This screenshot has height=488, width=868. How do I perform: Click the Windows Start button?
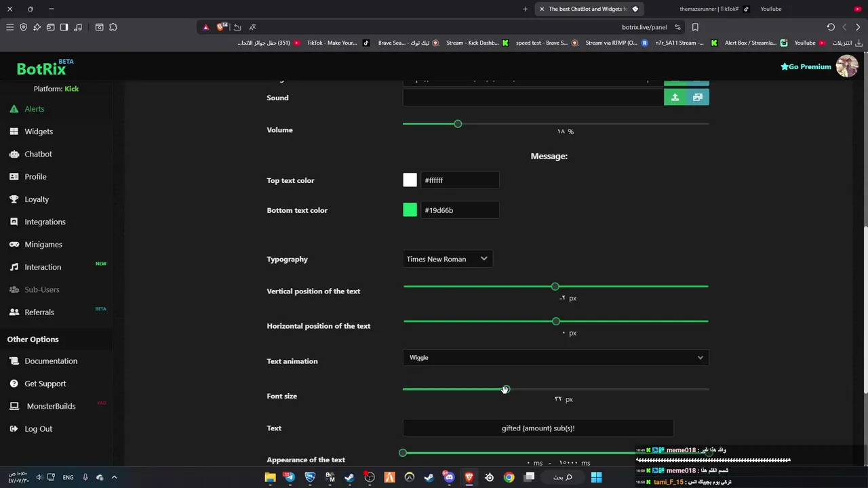coord(596,477)
